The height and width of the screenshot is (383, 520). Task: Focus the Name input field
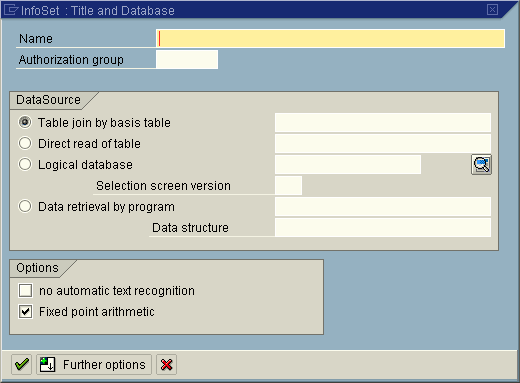click(330, 38)
